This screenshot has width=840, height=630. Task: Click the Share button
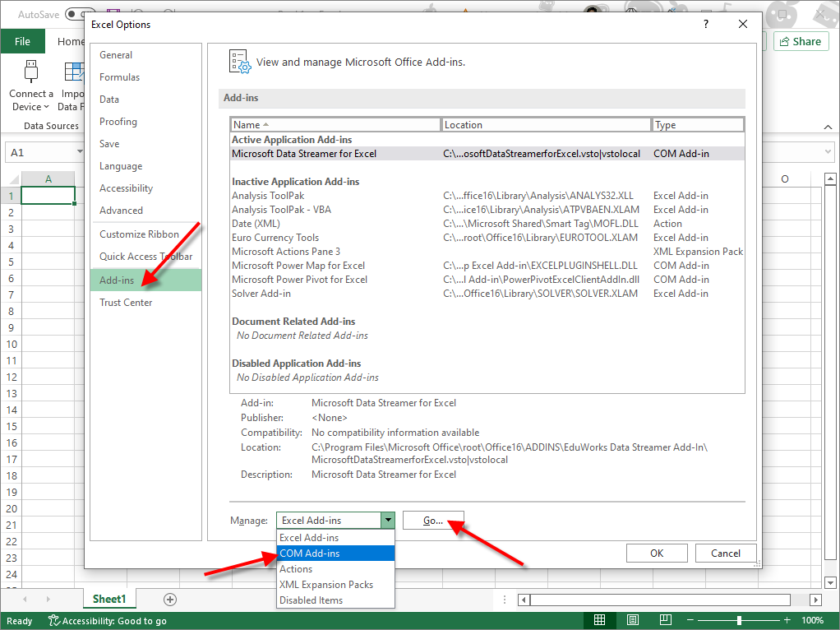801,41
